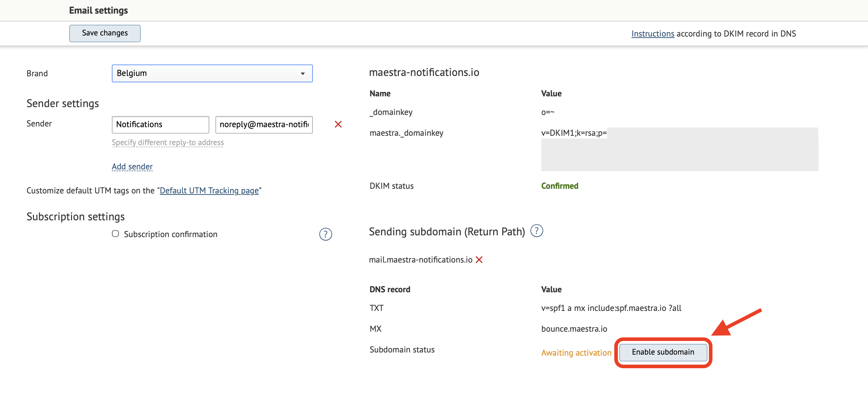Viewport: 868px width, 394px height.
Task: Edit the sender name field 'Notifications'
Action: pos(160,125)
